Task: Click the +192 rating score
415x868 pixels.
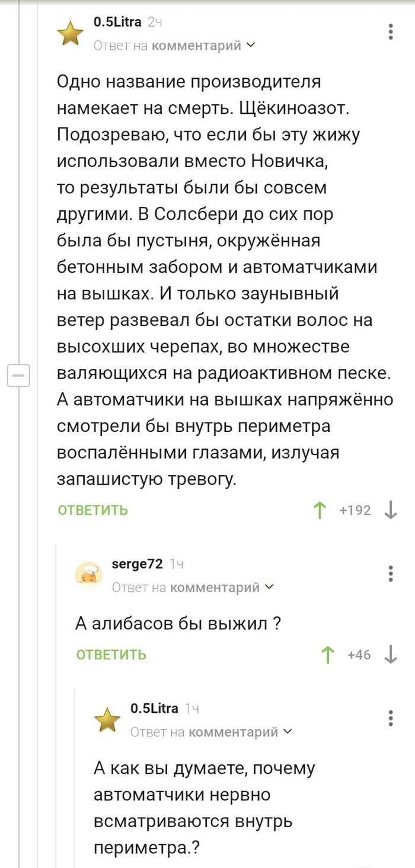Action: (355, 510)
